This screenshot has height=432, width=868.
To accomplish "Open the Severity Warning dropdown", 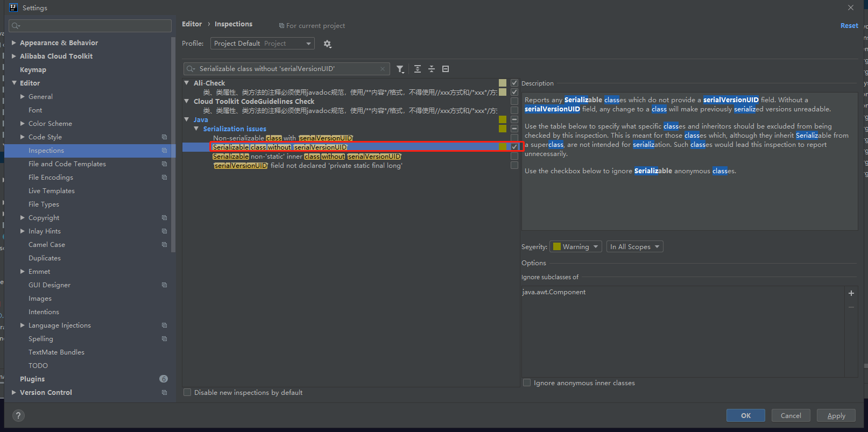I will coord(576,246).
